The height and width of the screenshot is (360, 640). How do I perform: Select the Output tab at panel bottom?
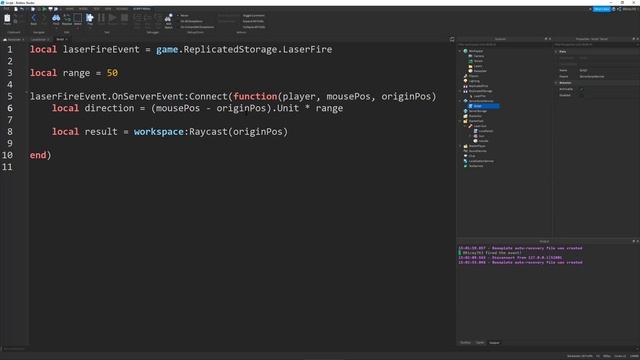click(494, 343)
